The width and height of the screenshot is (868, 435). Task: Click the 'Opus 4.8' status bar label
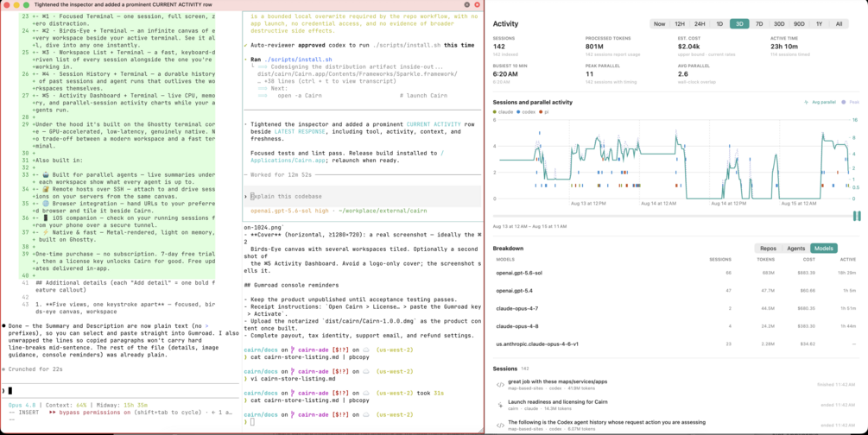pos(23,405)
